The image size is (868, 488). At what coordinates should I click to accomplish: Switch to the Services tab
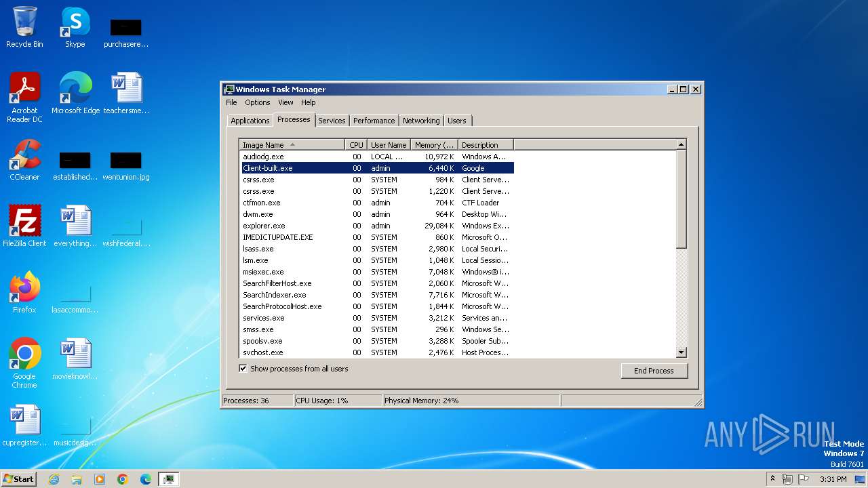point(332,121)
